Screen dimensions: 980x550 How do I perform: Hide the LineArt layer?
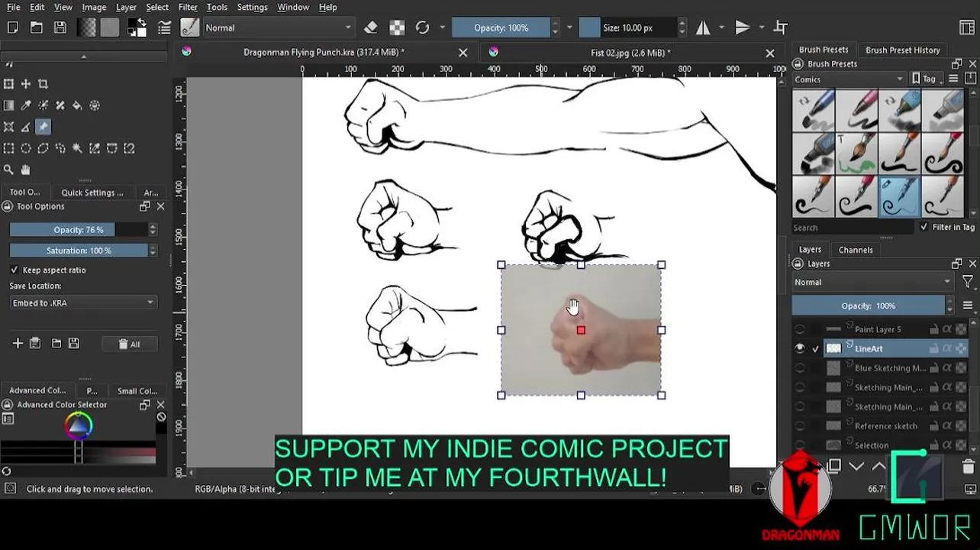click(x=800, y=348)
